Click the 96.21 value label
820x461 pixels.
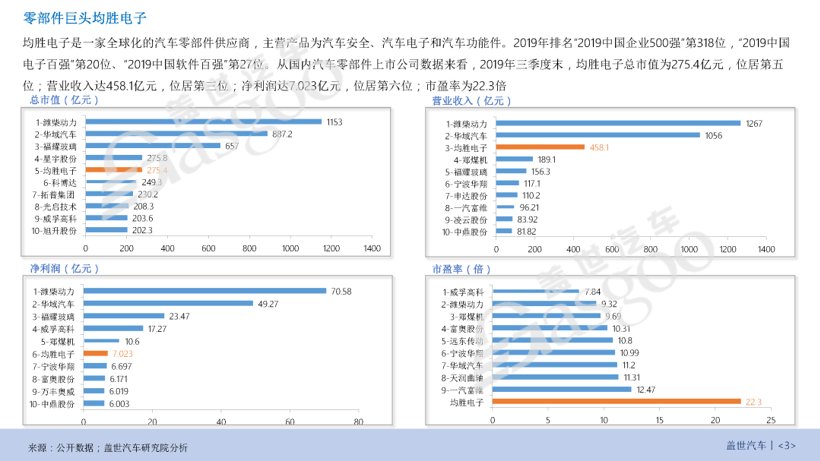coord(529,208)
